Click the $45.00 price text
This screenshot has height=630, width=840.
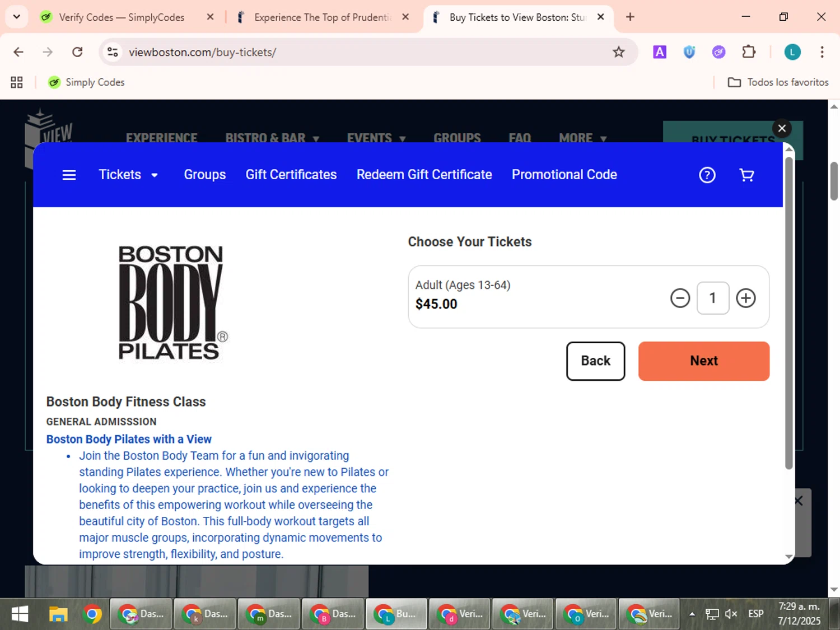pos(436,304)
